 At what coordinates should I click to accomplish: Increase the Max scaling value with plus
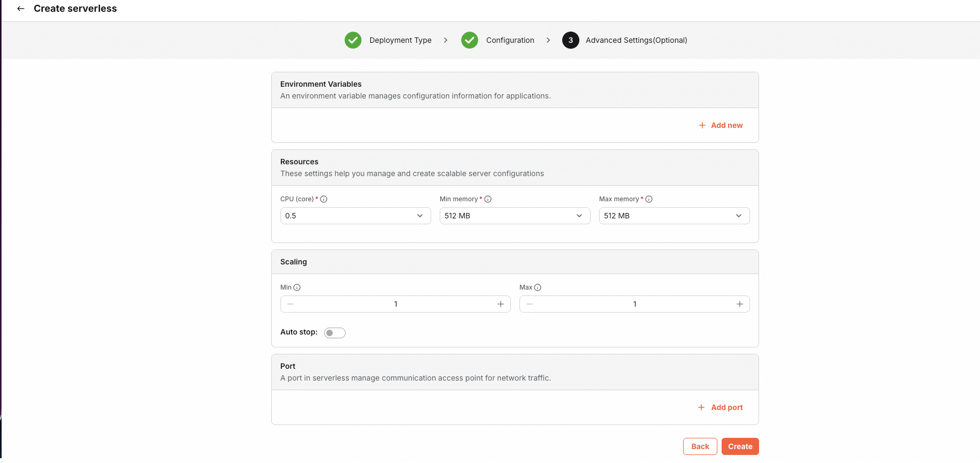pyautogui.click(x=740, y=304)
